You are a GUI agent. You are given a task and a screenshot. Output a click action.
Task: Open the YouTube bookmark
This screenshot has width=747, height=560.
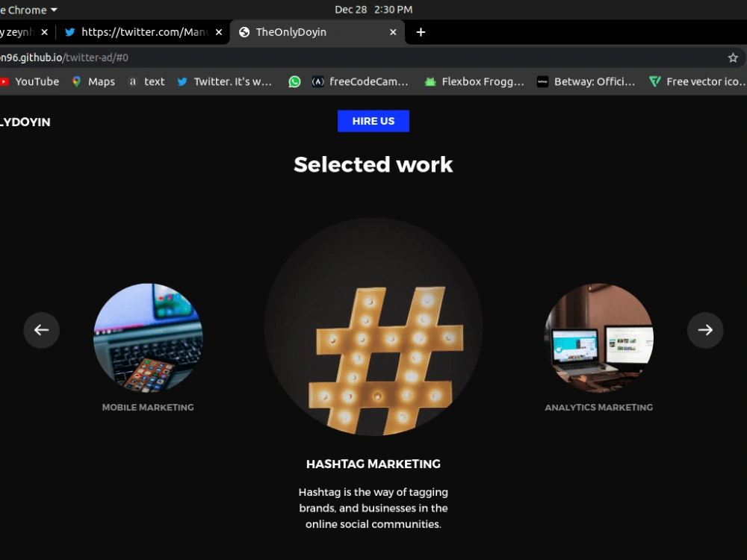click(30, 82)
